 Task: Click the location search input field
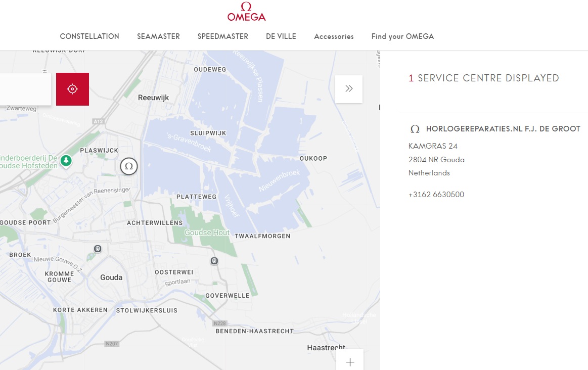pyautogui.click(x=25, y=89)
